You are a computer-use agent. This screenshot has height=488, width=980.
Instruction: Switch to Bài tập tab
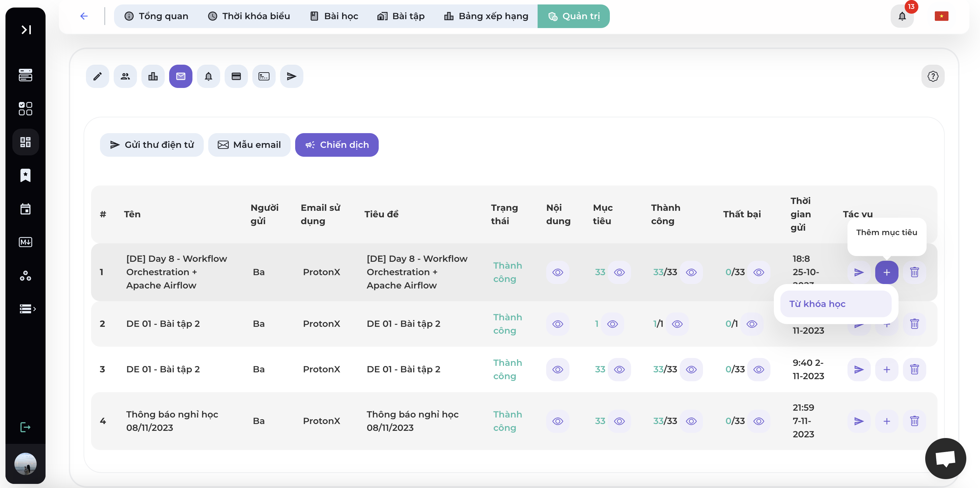pos(401,16)
